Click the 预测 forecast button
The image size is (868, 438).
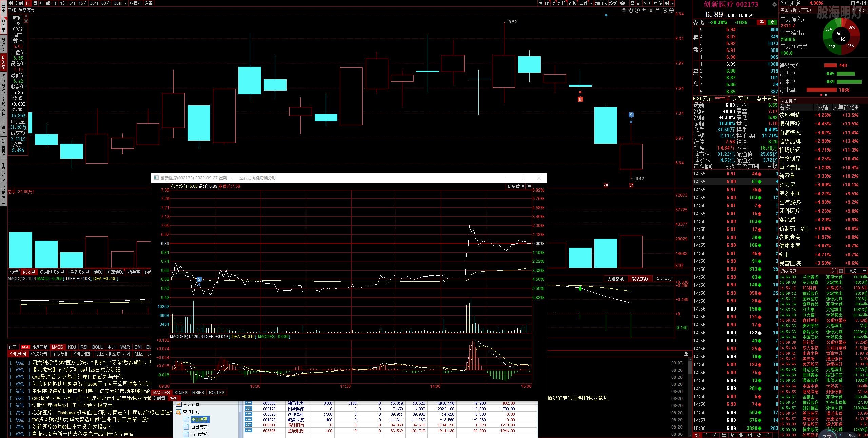click(647, 3)
